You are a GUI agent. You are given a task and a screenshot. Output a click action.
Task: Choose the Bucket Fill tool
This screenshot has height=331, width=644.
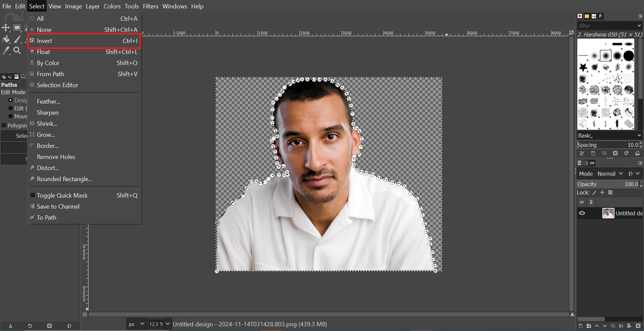click(6, 39)
